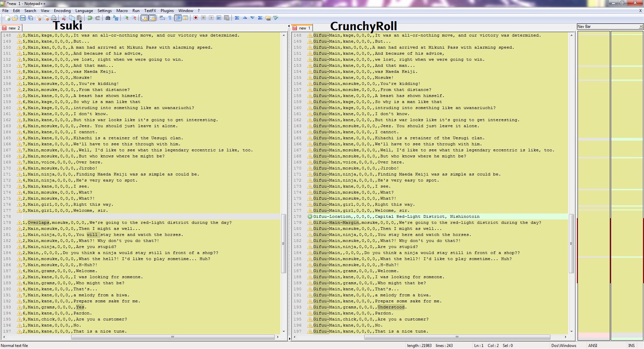This screenshot has height=349, width=644.
Task: Click the Copy toolbar icon
Action: tap(71, 18)
